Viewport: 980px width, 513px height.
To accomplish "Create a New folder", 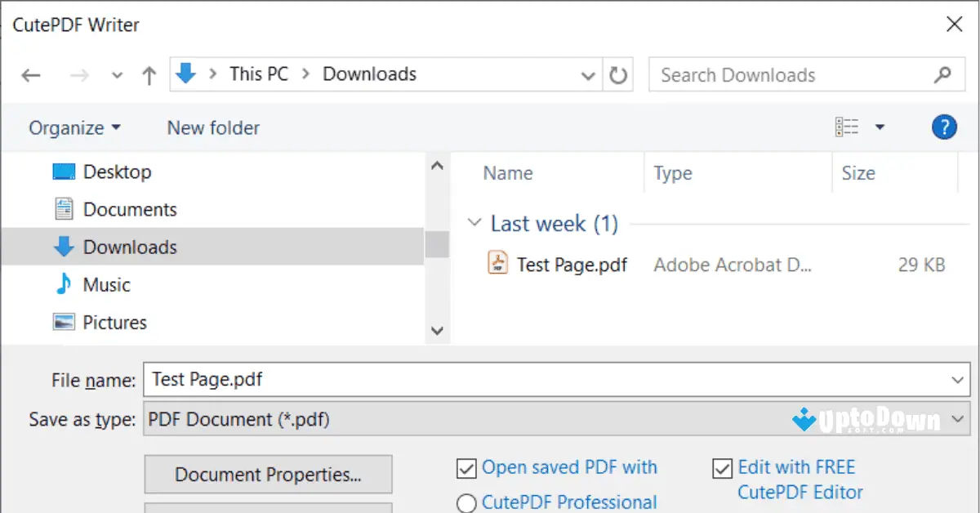I will pos(212,127).
